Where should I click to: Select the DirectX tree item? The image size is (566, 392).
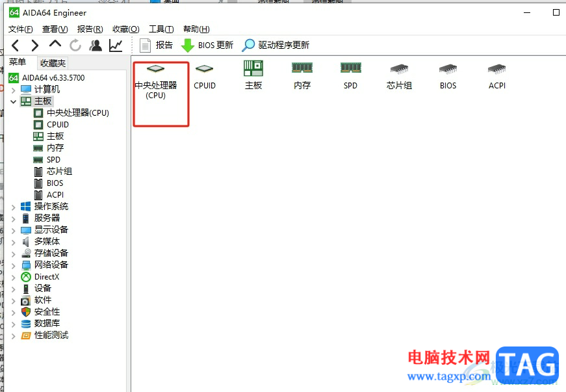coord(40,277)
